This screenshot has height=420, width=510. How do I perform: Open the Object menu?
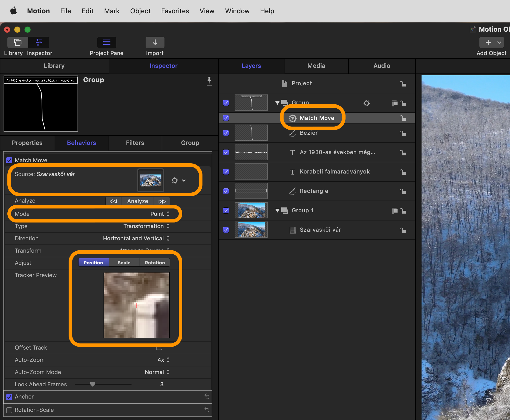click(x=140, y=11)
